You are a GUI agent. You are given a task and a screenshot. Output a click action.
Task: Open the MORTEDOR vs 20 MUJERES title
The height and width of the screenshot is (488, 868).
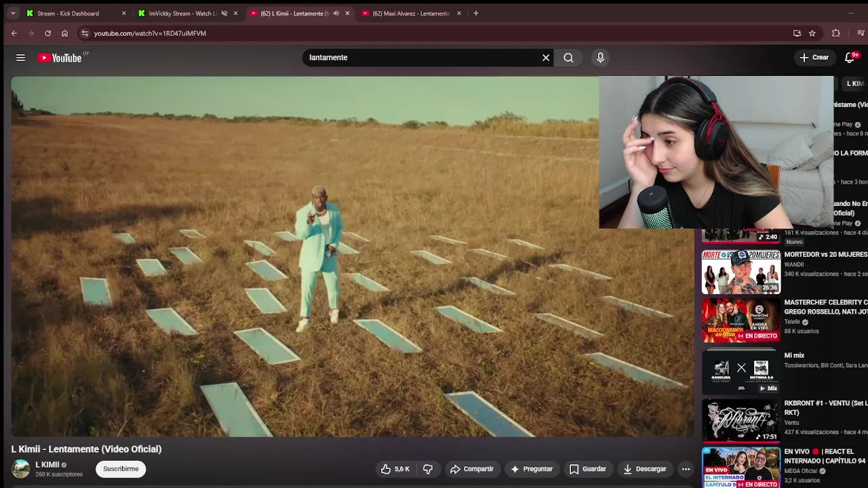click(x=826, y=255)
